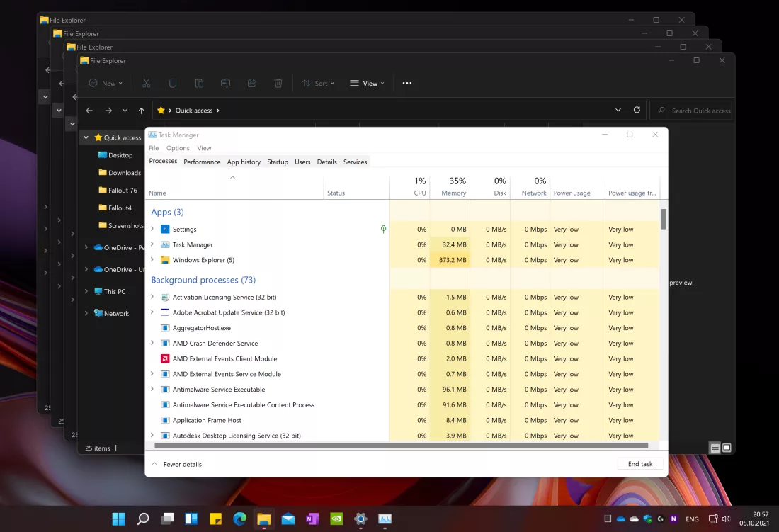The width and height of the screenshot is (779, 532).
Task: Click the Delete trash icon in toolbar
Action: tap(278, 83)
